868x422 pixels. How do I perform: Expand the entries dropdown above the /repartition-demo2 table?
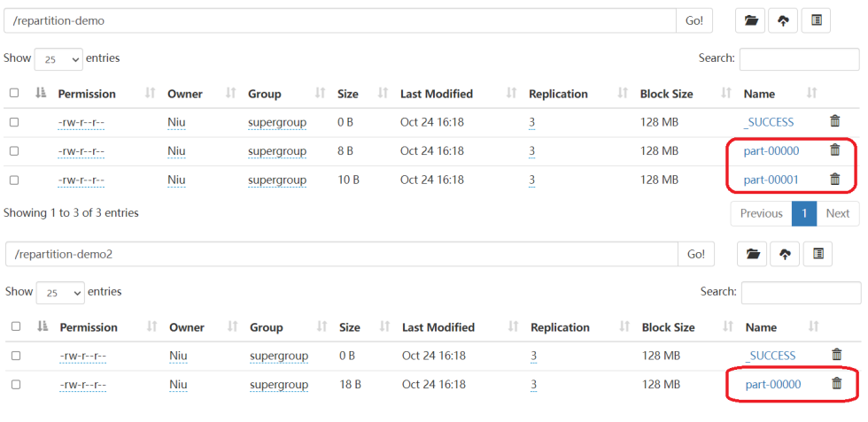tap(60, 293)
